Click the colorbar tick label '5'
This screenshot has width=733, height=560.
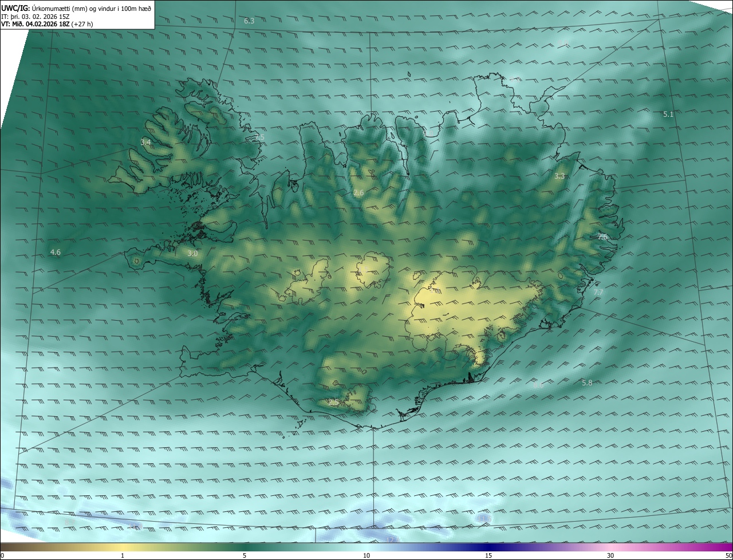point(245,555)
